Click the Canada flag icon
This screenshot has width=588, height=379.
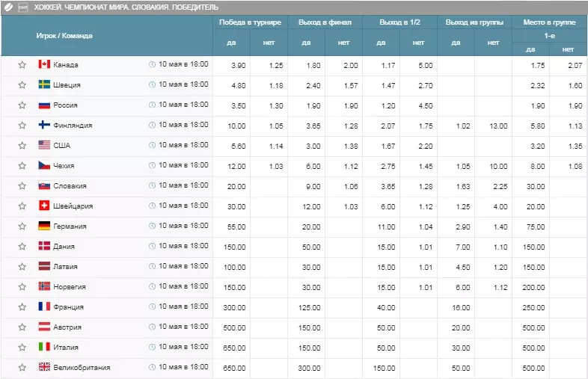(44, 64)
